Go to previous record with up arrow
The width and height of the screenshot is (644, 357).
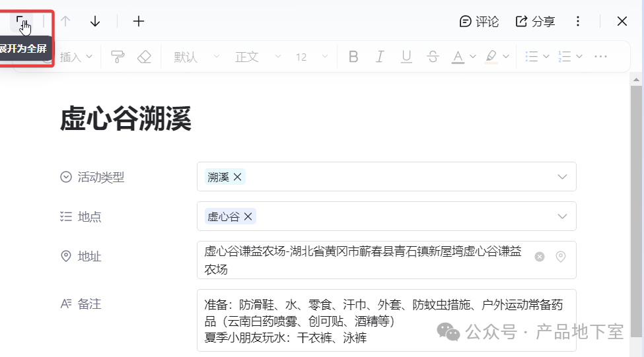pos(65,21)
